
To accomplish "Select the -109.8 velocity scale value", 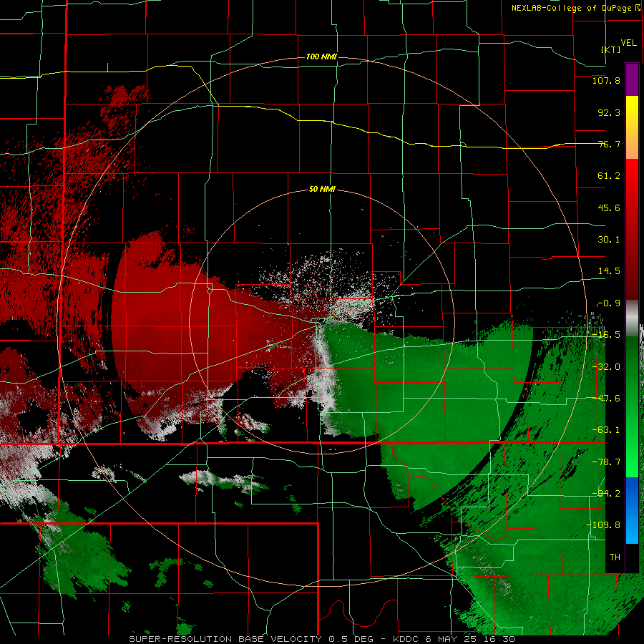I will click(x=603, y=525).
